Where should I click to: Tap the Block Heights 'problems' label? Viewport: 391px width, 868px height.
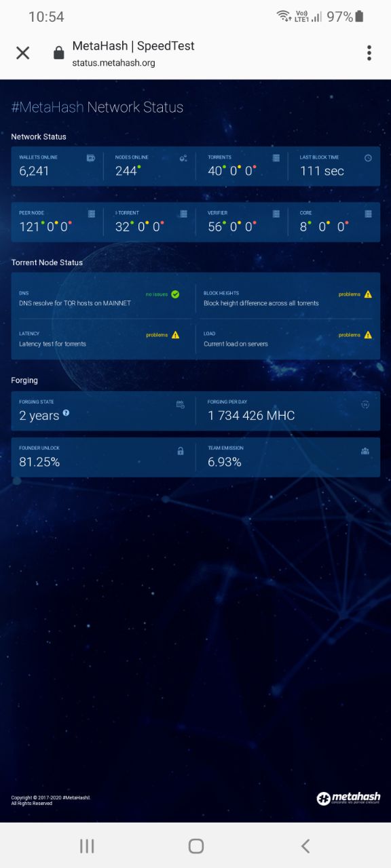click(x=350, y=294)
